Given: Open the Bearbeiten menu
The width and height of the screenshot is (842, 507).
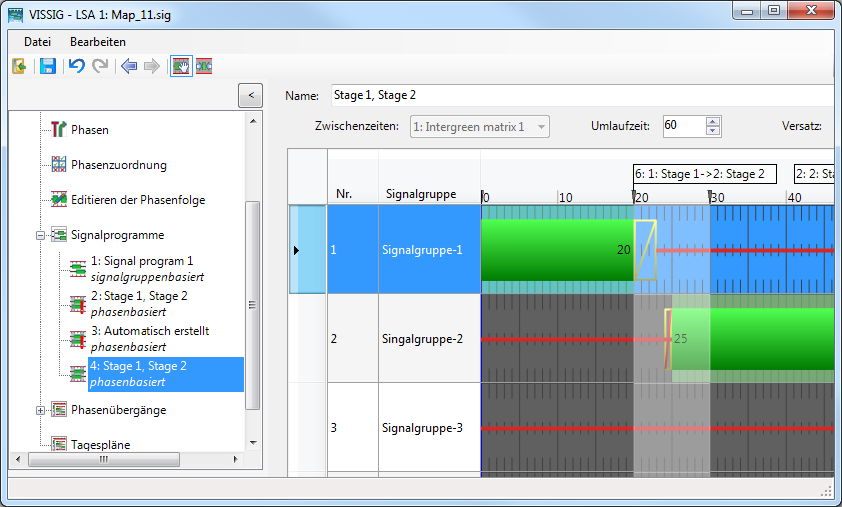Looking at the screenshot, I should [98, 42].
